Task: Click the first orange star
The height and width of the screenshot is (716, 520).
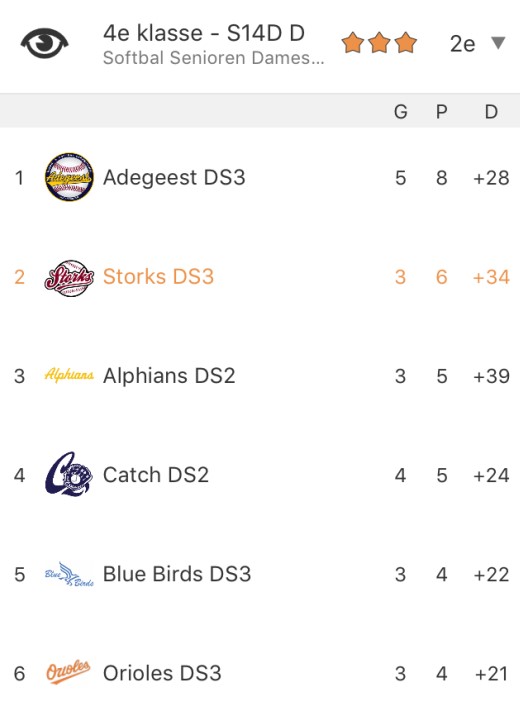Action: click(x=353, y=43)
